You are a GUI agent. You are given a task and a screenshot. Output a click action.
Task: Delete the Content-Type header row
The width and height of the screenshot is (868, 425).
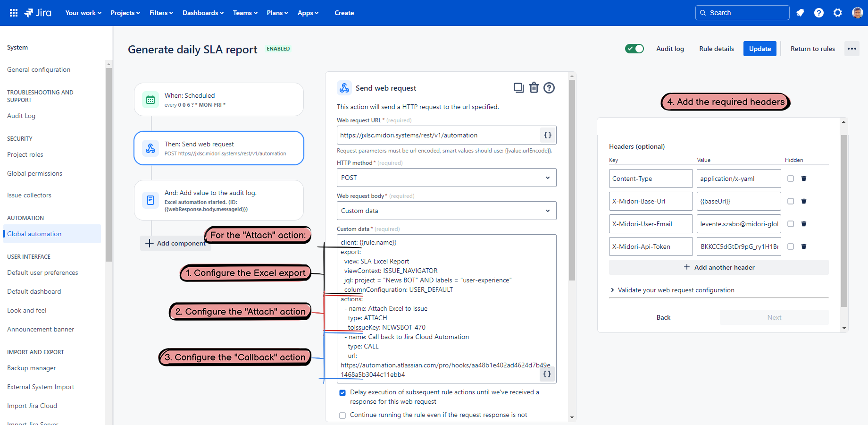804,178
